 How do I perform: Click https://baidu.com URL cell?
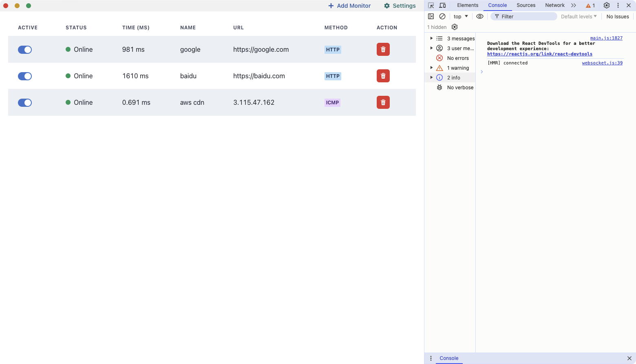click(x=259, y=76)
